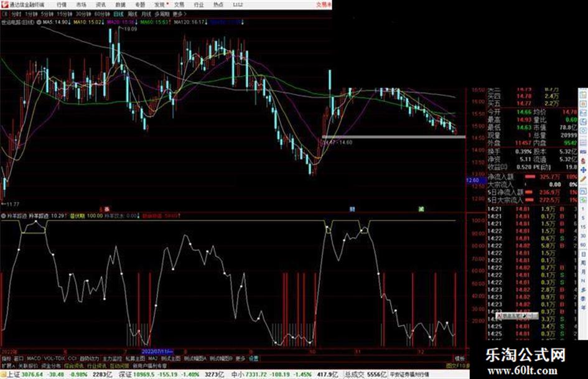
Task: Click the red dollar icon in right sidebar
Action: (583, 161)
